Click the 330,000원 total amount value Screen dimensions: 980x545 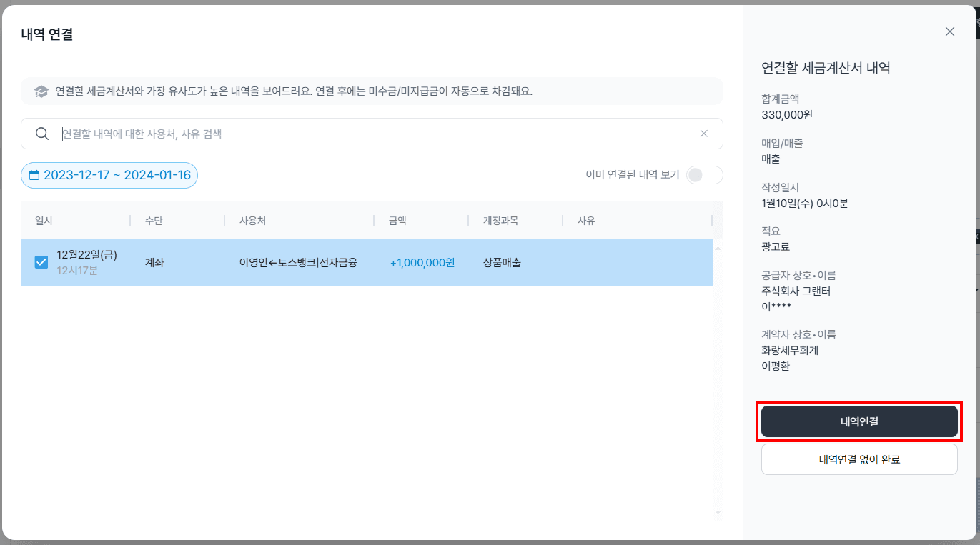pyautogui.click(x=787, y=114)
